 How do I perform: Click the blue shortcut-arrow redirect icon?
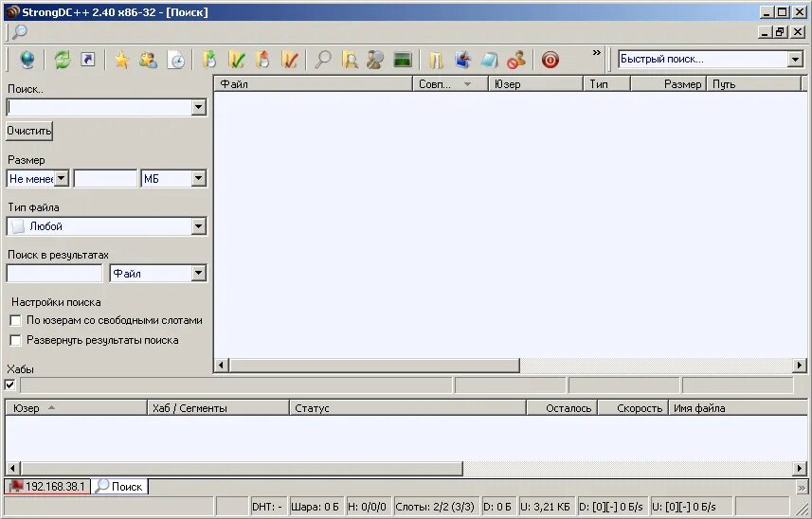pyautogui.click(x=87, y=60)
